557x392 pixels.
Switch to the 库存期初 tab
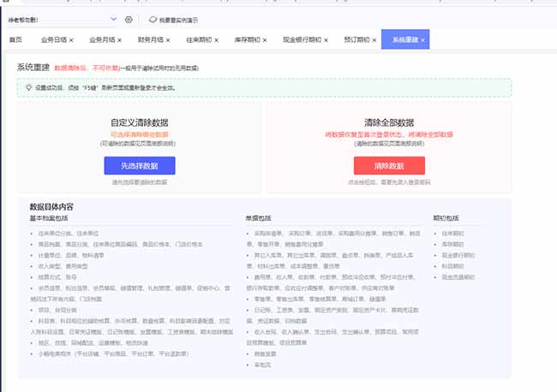248,39
